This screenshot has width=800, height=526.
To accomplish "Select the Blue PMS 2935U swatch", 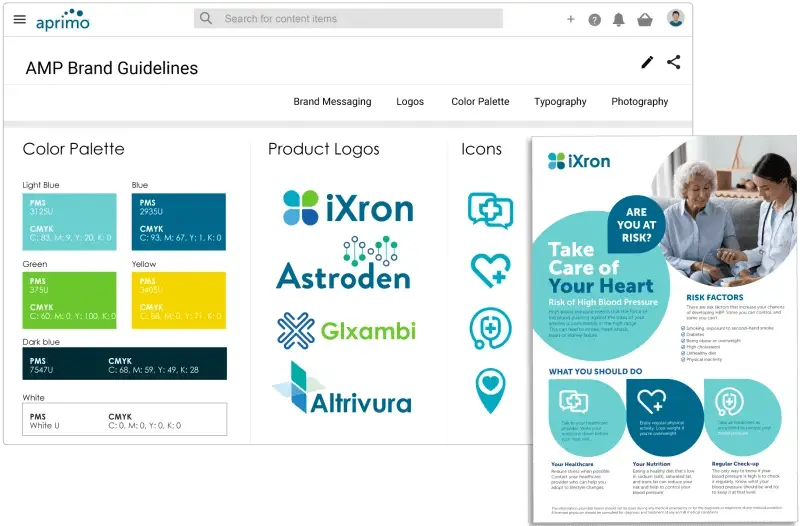I will [179, 222].
